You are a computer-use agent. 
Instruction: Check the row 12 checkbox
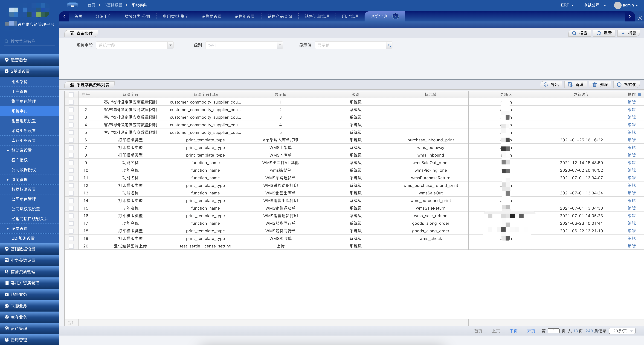tap(71, 185)
